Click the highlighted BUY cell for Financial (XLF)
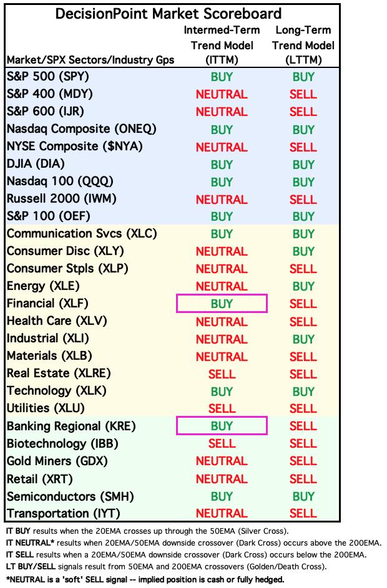387x588 pixels. pos(222,304)
